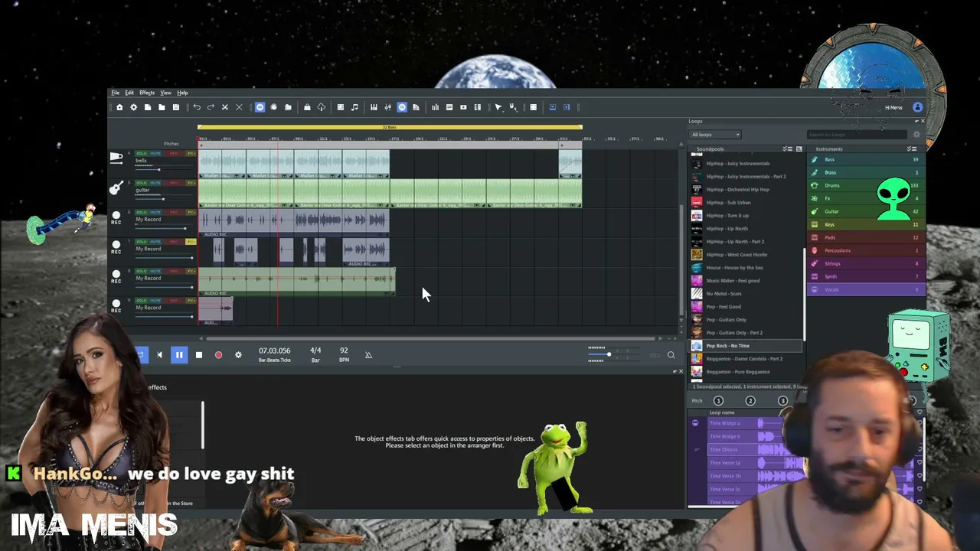Open the music note icon in the toolbar

(354, 107)
